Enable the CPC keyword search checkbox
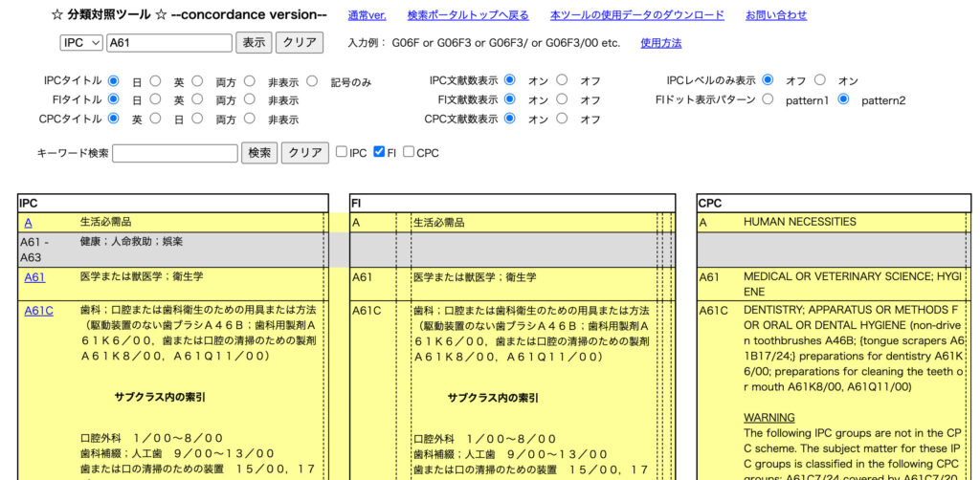 pos(409,152)
